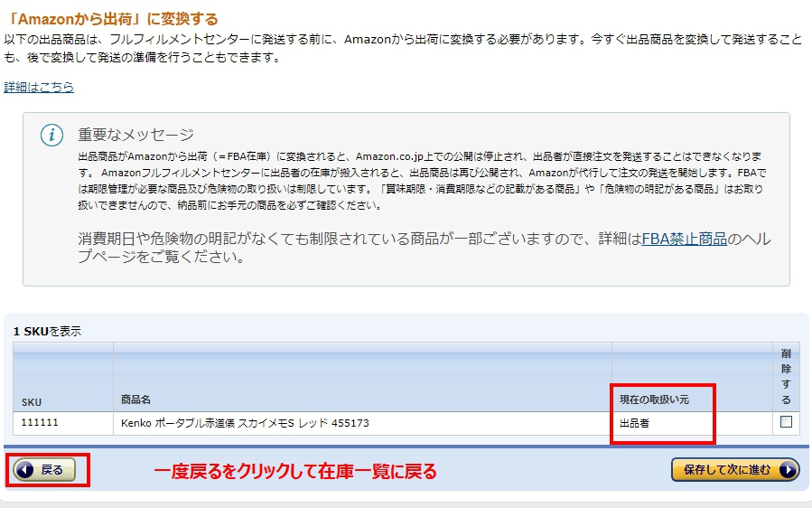Click the left arrow icon on 戻る button
Screen dimensions: 812x508
25,470
